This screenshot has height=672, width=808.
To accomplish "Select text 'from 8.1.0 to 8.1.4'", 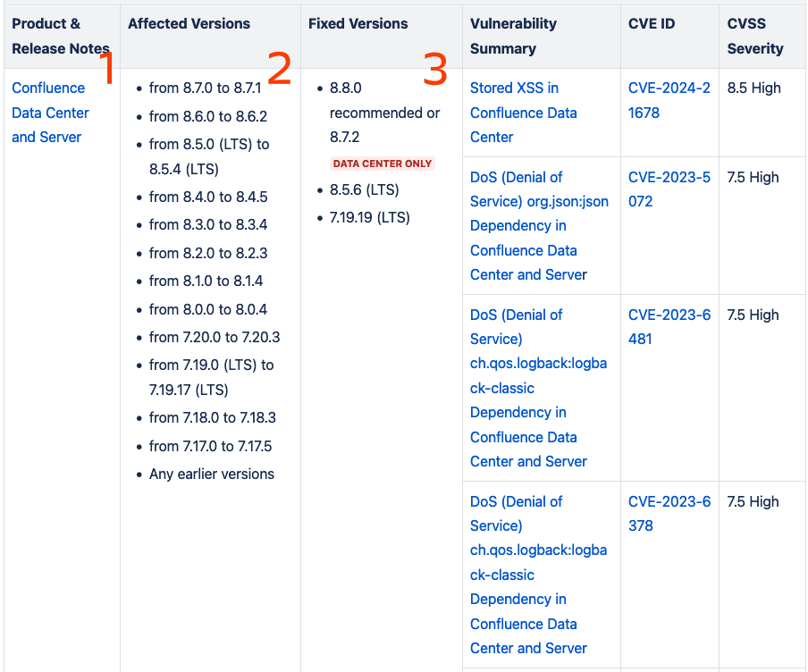I will point(206,281).
